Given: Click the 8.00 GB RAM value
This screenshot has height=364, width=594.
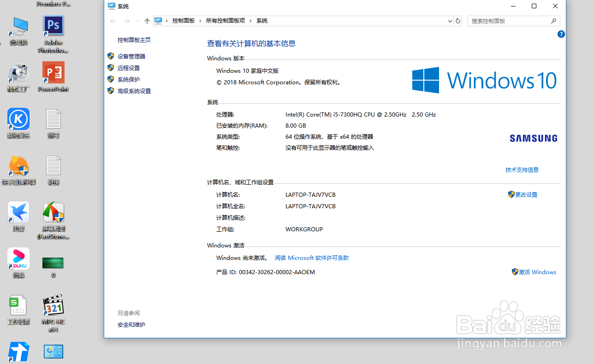Looking at the screenshot, I should 296,125.
